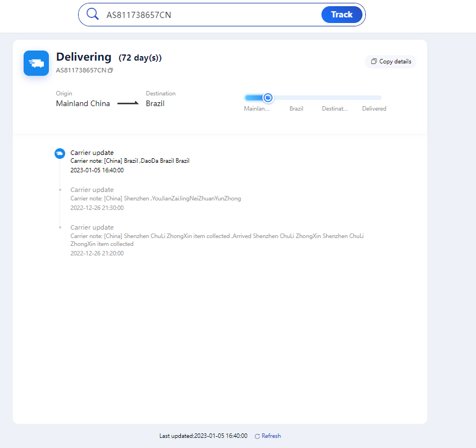The image size is (476, 448).
Task: Click the timeline dot for the 21:20:00 update
Action: click(60, 227)
